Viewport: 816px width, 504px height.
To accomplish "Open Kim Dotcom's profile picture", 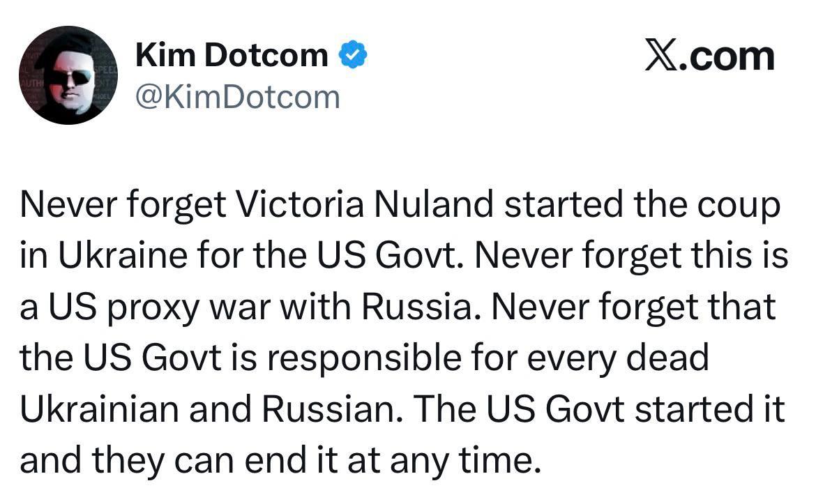I will coord(67,75).
